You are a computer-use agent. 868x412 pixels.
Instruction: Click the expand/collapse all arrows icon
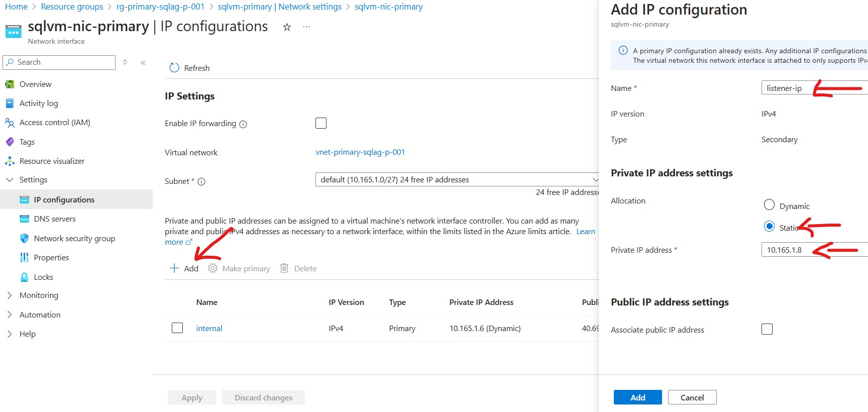[125, 62]
